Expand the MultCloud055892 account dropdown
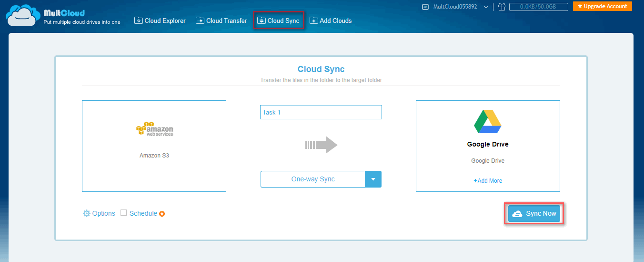This screenshot has height=262, width=644. point(486,7)
